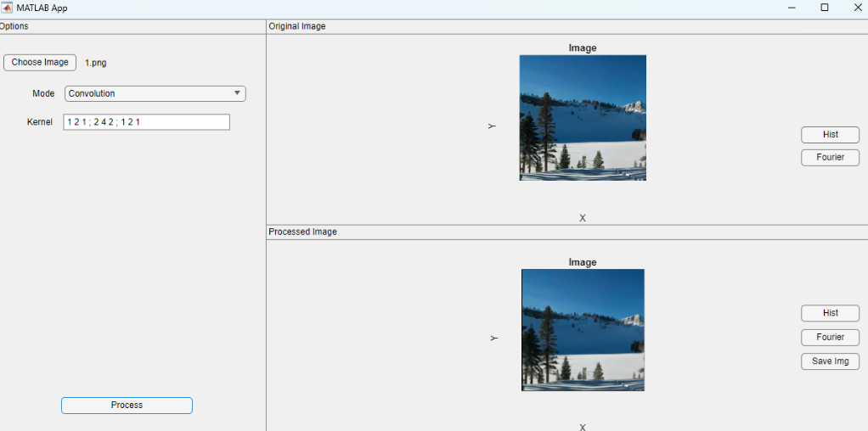Close the MATLAB App window

pos(858,7)
